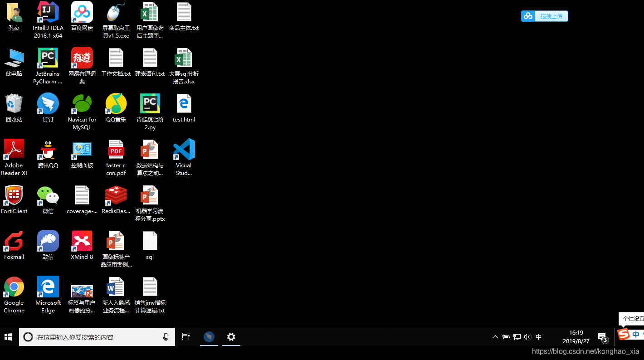Select the 控制面板 control panel icon

(82, 154)
